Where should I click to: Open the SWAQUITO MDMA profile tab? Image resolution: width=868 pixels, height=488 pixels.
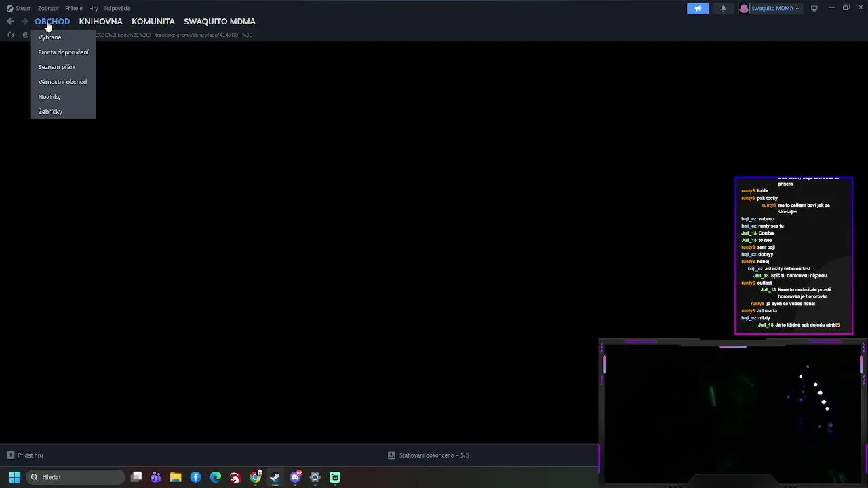click(220, 22)
